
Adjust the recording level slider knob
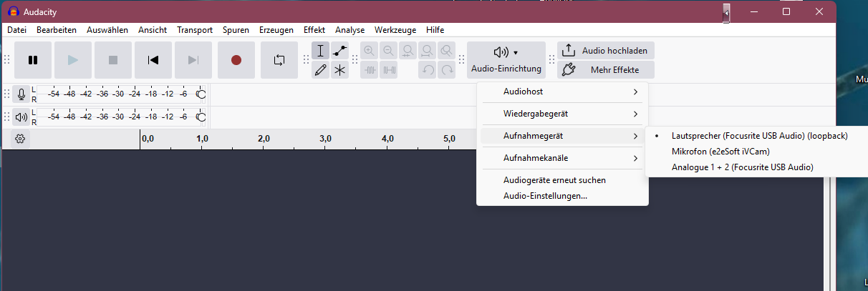coord(201,94)
